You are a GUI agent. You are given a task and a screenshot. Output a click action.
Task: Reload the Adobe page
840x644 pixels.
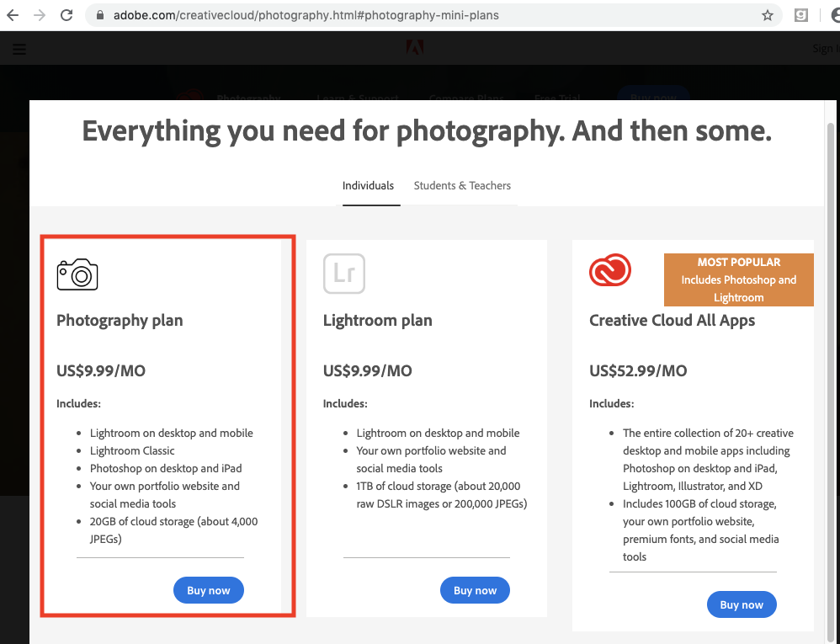click(66, 15)
